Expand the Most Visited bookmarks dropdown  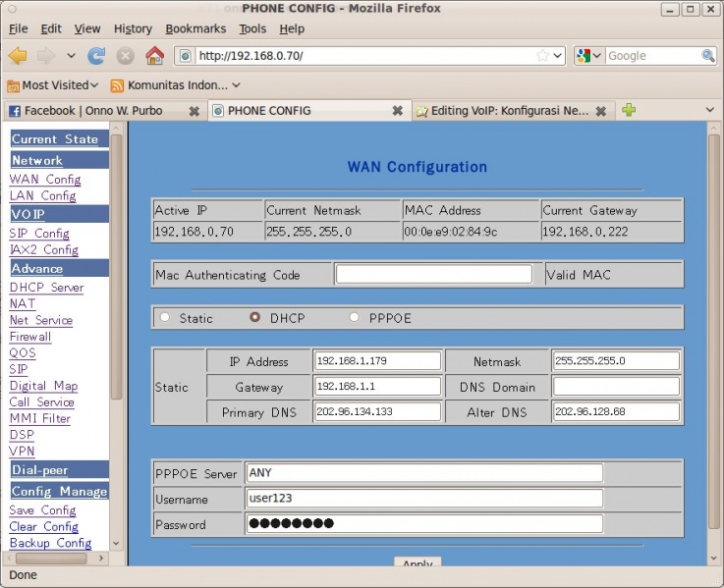[54, 85]
